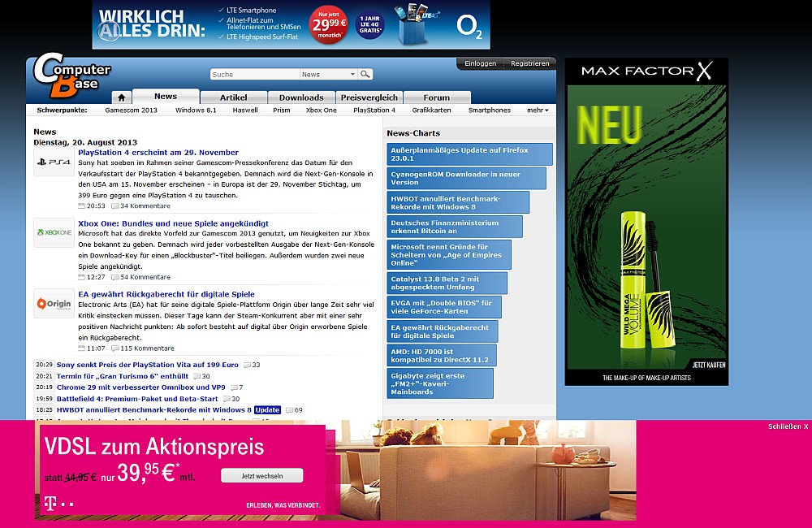The height and width of the screenshot is (528, 812).
Task: Open the Preisvergleich tab
Action: tap(369, 97)
